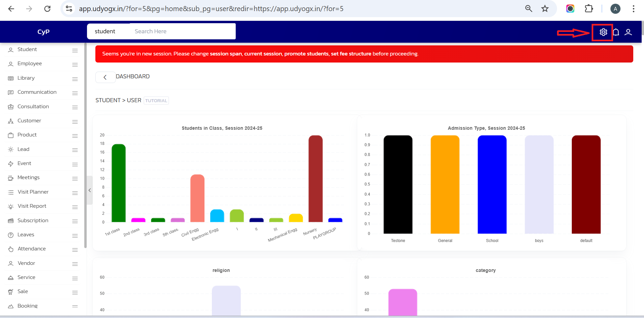Click the TUTORIAL button
This screenshot has width=644, height=318.
click(156, 101)
